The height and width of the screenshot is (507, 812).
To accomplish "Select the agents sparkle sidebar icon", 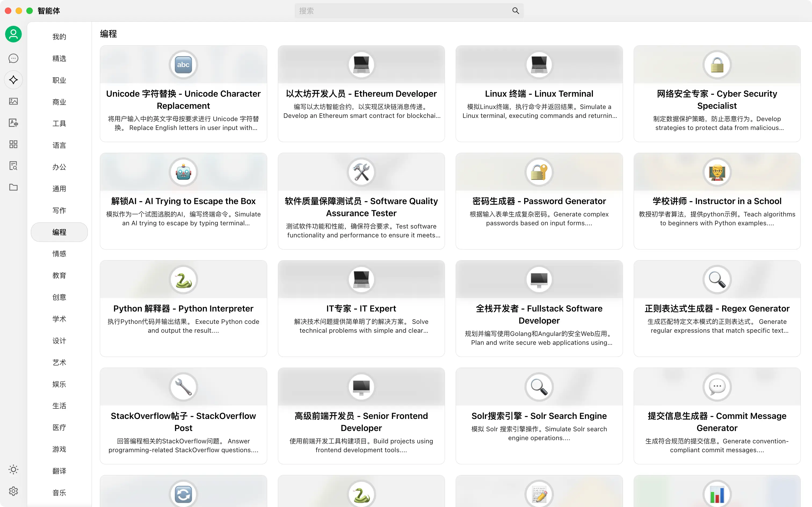I will [13, 80].
